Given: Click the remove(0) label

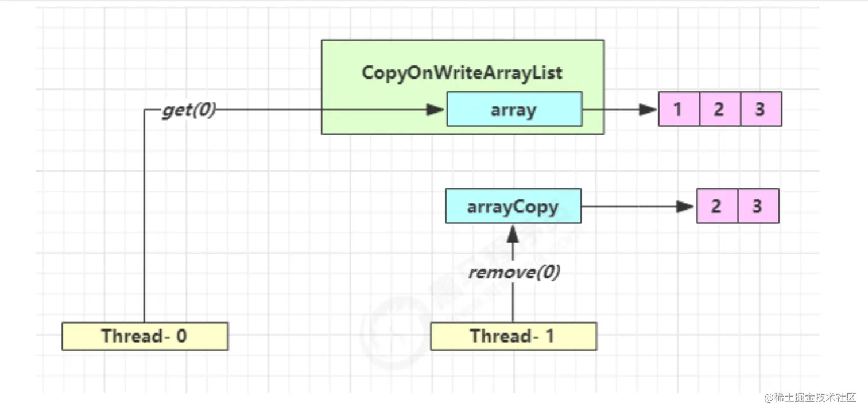Looking at the screenshot, I should tap(514, 272).
